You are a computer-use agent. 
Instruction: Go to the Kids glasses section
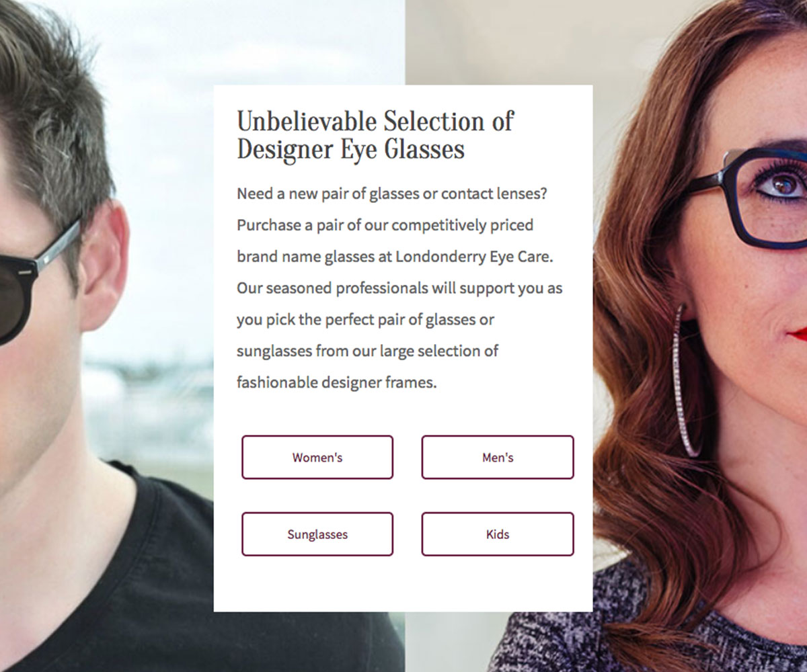[x=498, y=535]
